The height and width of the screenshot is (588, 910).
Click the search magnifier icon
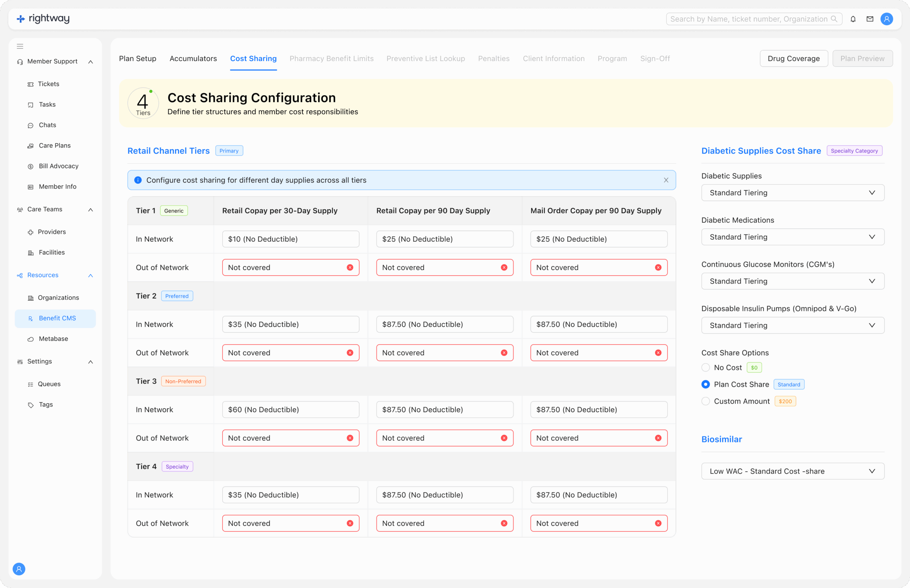(834, 19)
